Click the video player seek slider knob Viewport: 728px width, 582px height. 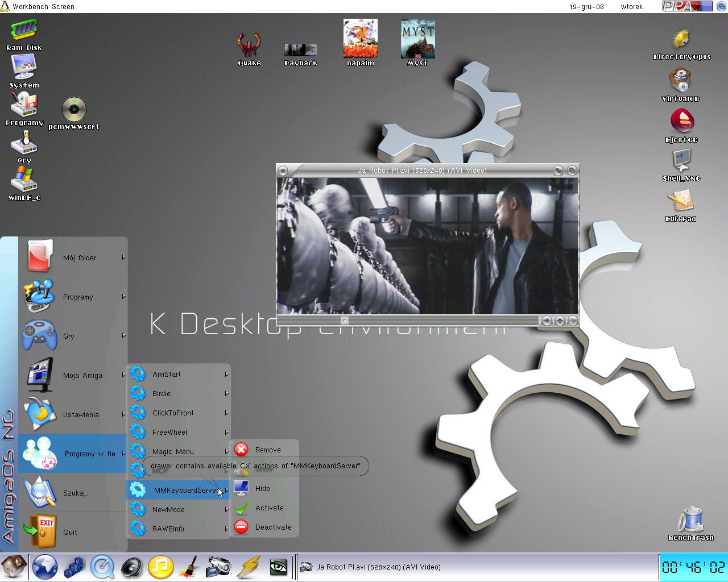[344, 321]
